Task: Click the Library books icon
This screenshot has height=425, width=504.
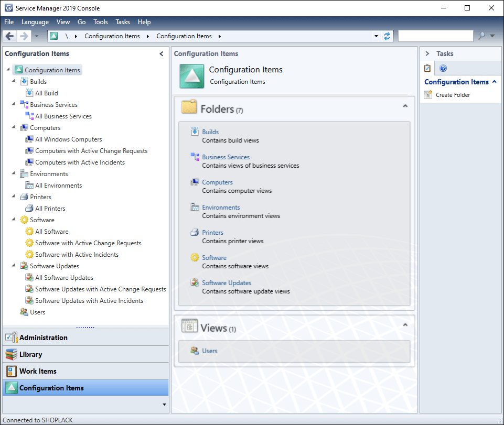Action: point(11,354)
